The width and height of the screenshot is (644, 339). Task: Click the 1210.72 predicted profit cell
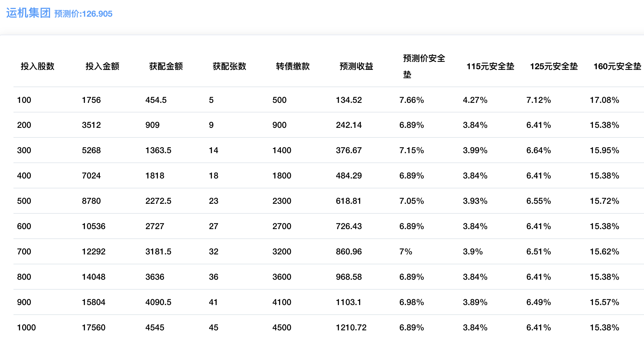(351, 327)
